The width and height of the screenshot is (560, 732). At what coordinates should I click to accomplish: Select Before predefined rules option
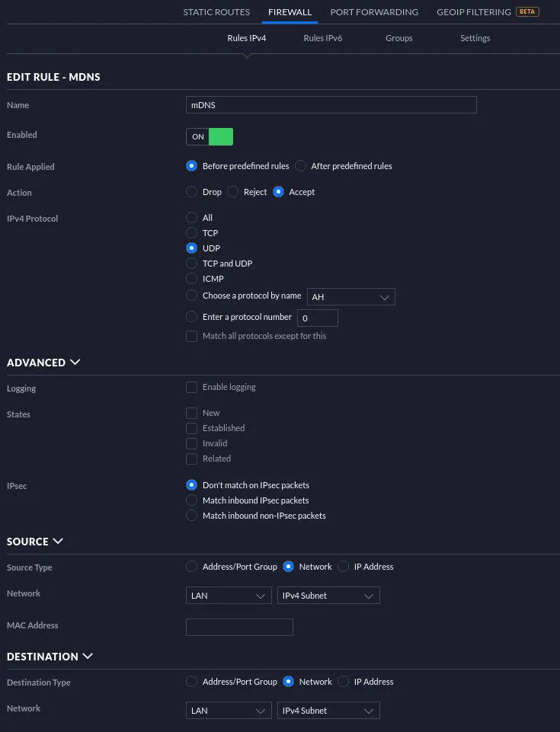191,166
